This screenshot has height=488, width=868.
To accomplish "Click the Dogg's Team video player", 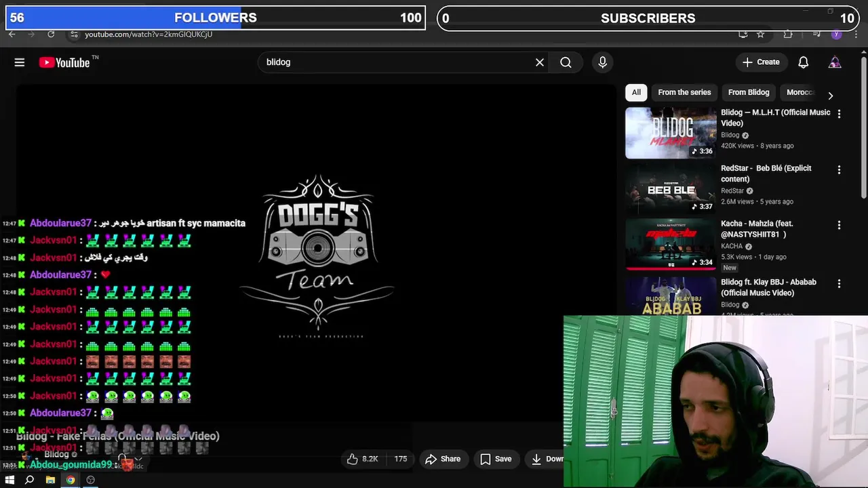I will [x=317, y=254].
